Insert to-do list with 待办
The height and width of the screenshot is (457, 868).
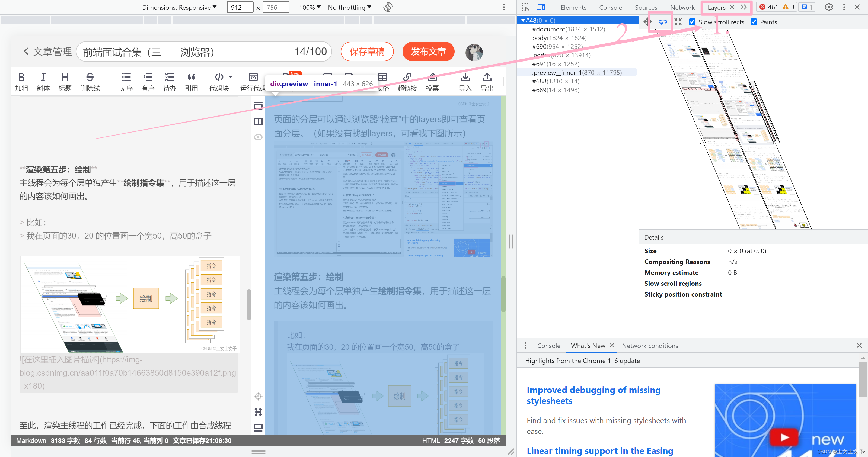click(170, 82)
